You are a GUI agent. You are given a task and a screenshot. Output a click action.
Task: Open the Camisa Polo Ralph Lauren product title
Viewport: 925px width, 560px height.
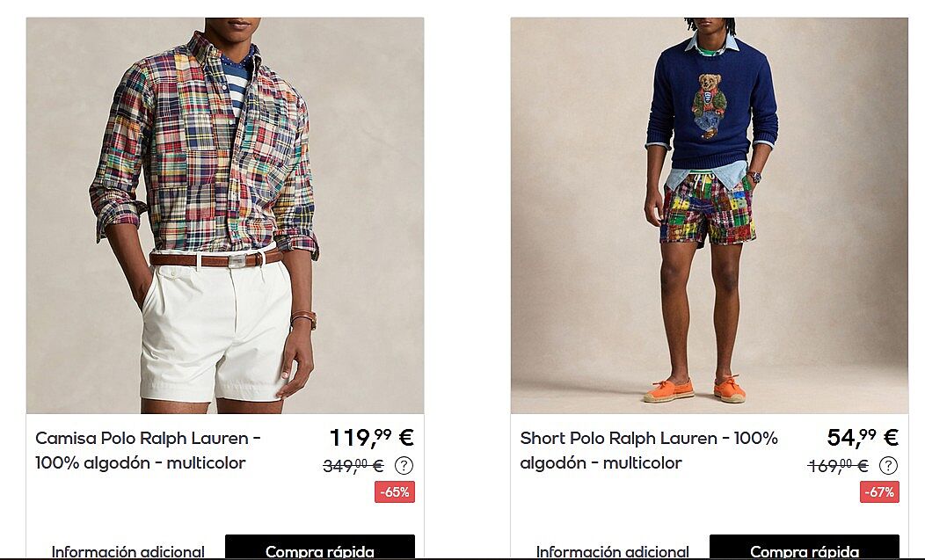tap(148, 450)
